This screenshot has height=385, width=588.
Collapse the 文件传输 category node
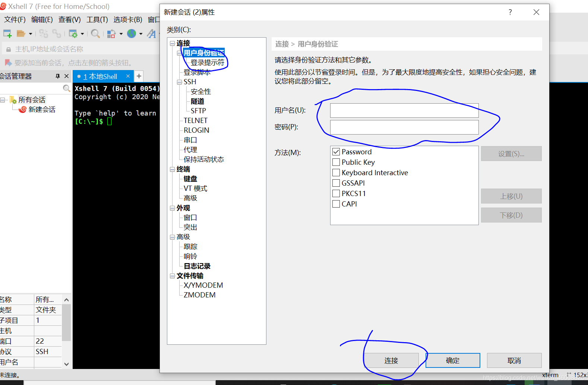[x=173, y=276]
